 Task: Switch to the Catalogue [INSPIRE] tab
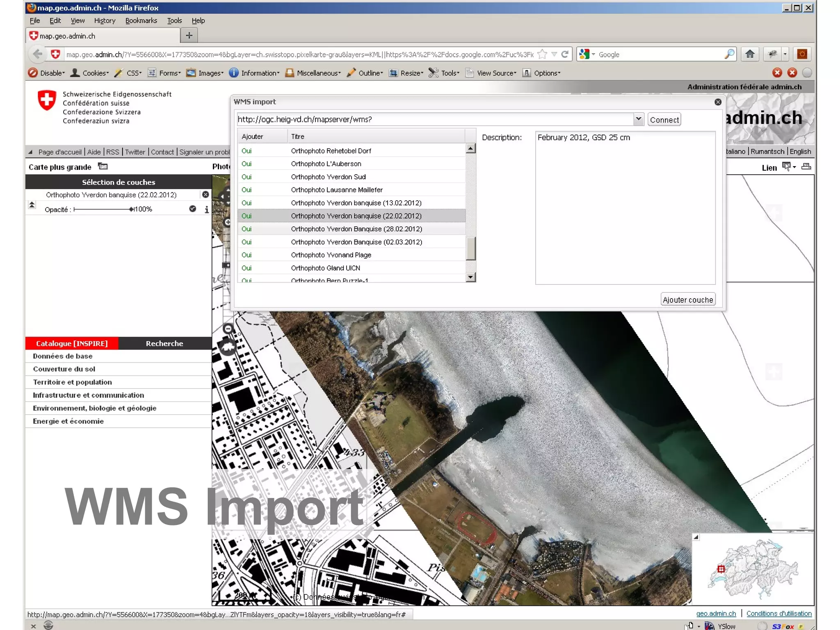pos(72,343)
